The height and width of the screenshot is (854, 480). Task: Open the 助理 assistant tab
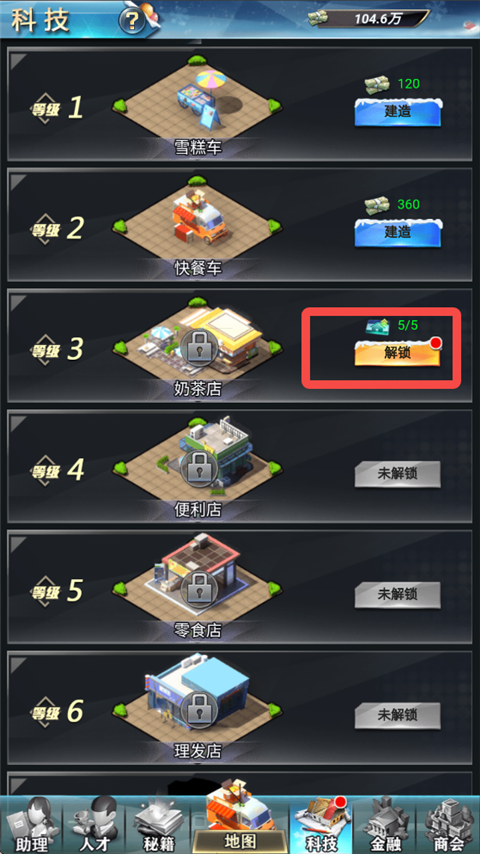tap(32, 824)
